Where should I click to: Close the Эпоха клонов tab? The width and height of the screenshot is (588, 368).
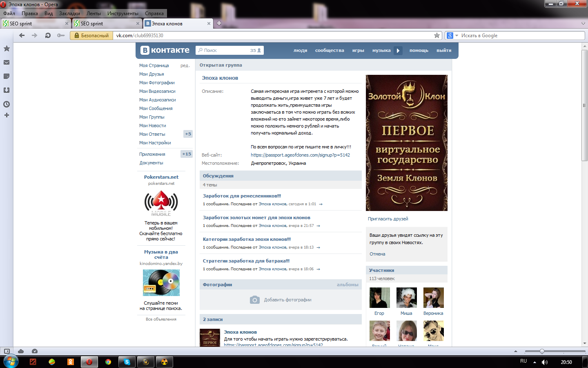click(x=209, y=24)
